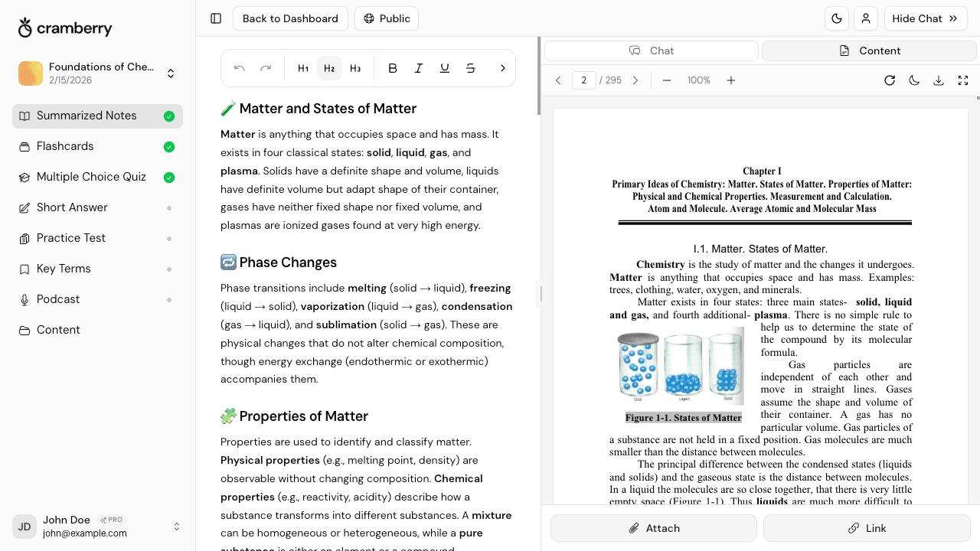The image size is (980, 551).
Task: Open the Foundations of Chemistry workspace switcher
Action: [x=170, y=73]
